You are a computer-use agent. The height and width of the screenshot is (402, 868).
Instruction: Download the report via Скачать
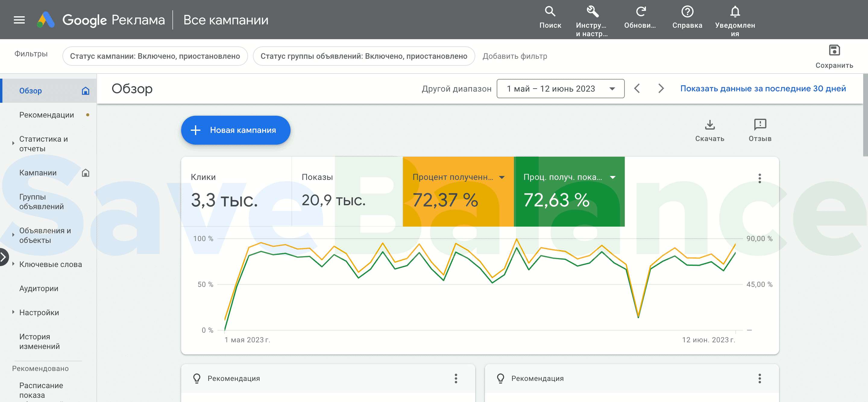pyautogui.click(x=710, y=131)
